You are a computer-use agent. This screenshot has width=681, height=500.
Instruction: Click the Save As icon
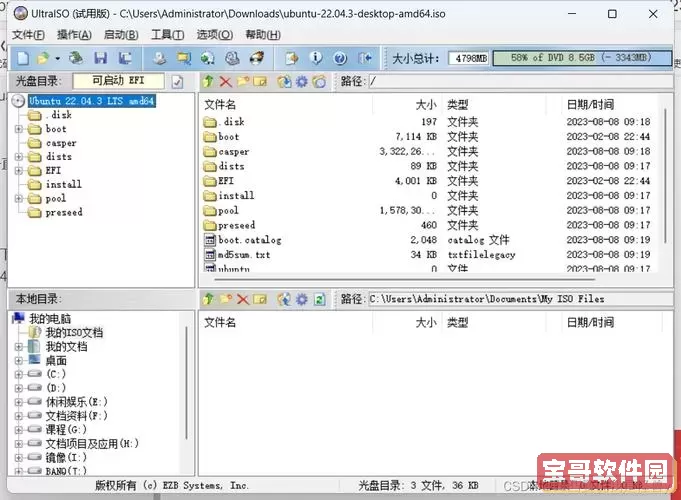point(125,58)
